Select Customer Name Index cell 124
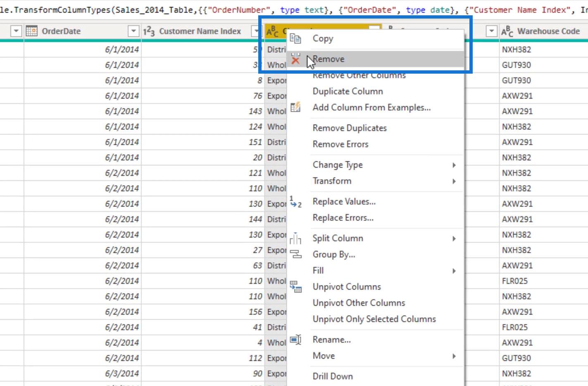 202,127
